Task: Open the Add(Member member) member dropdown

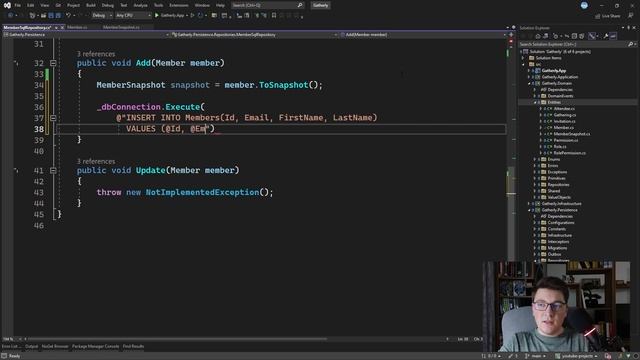Action: pos(423,35)
